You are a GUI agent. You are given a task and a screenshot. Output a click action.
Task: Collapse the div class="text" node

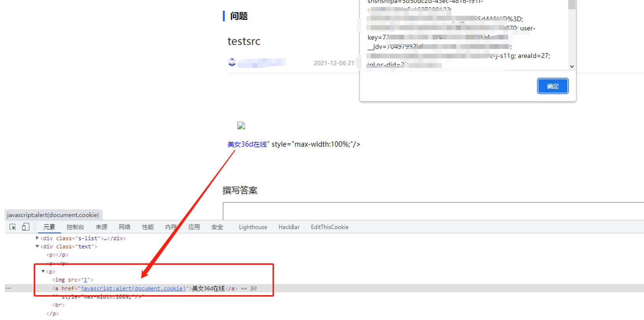point(37,246)
